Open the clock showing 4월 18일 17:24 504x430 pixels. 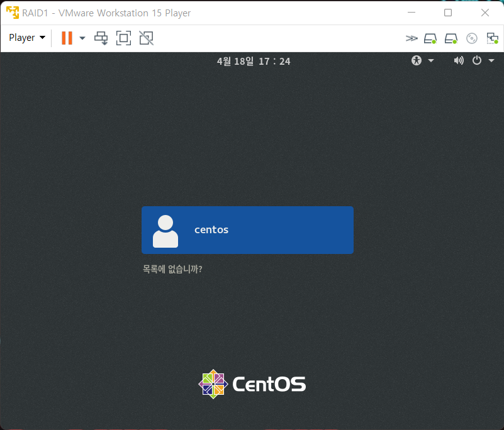coord(254,61)
